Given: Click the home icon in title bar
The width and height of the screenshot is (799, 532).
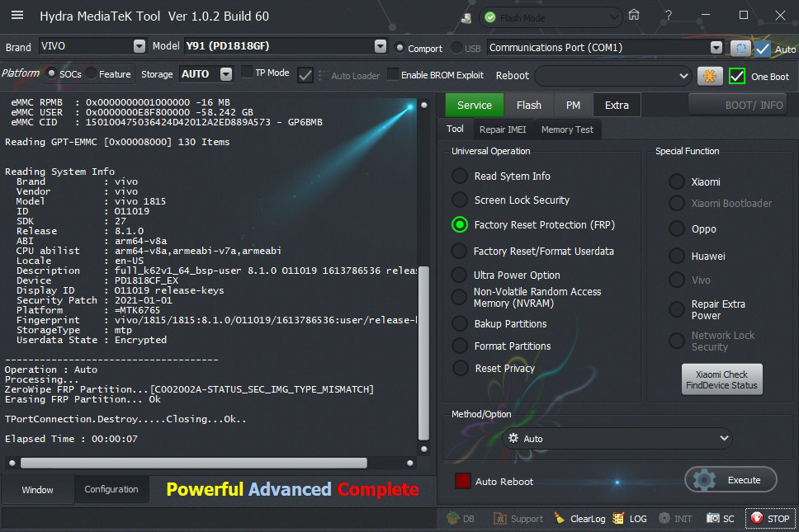Looking at the screenshot, I should click(x=634, y=16).
